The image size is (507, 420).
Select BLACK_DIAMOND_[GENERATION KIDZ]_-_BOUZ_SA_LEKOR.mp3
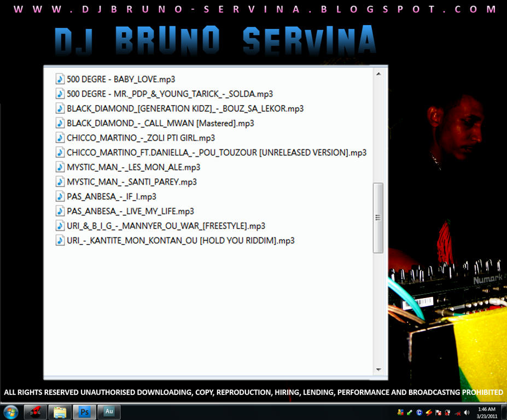(185, 108)
